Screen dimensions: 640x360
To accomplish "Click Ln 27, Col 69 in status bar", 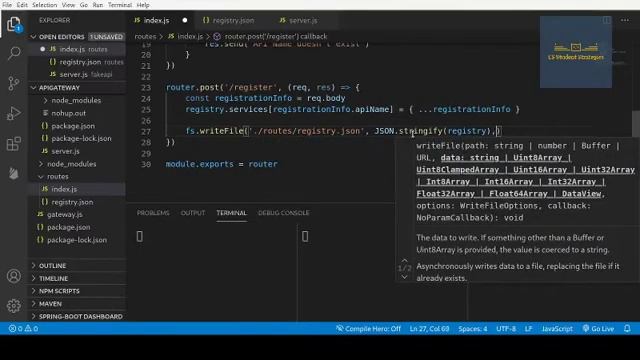I will [x=429, y=329].
